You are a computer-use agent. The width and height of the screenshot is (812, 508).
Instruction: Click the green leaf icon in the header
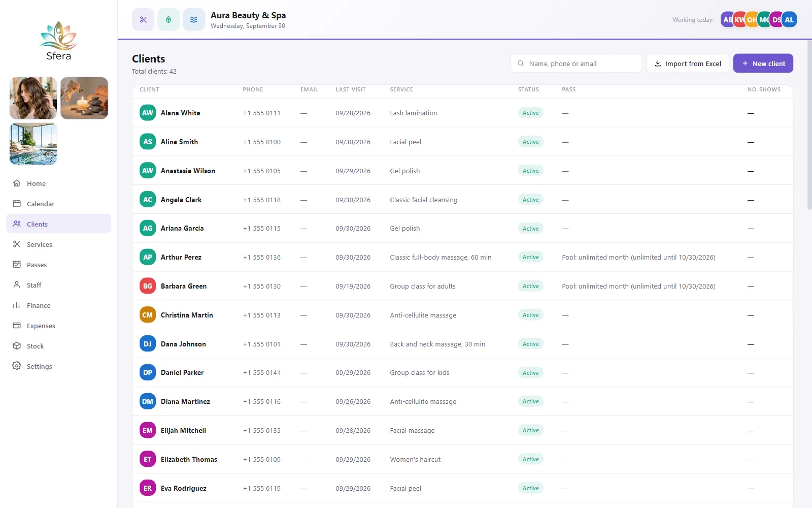168,20
